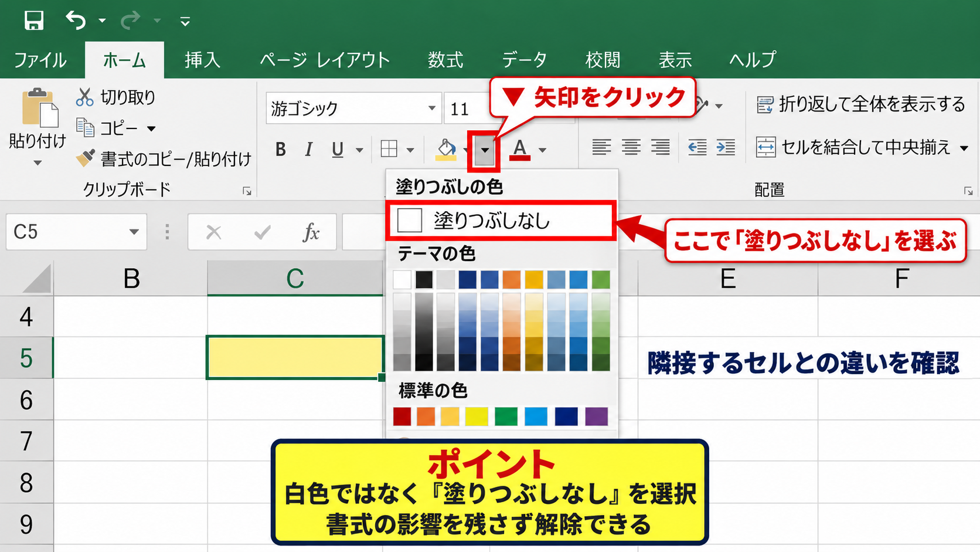The width and height of the screenshot is (980, 552).
Task: Open the Fill Color dropdown arrow
Action: (485, 150)
